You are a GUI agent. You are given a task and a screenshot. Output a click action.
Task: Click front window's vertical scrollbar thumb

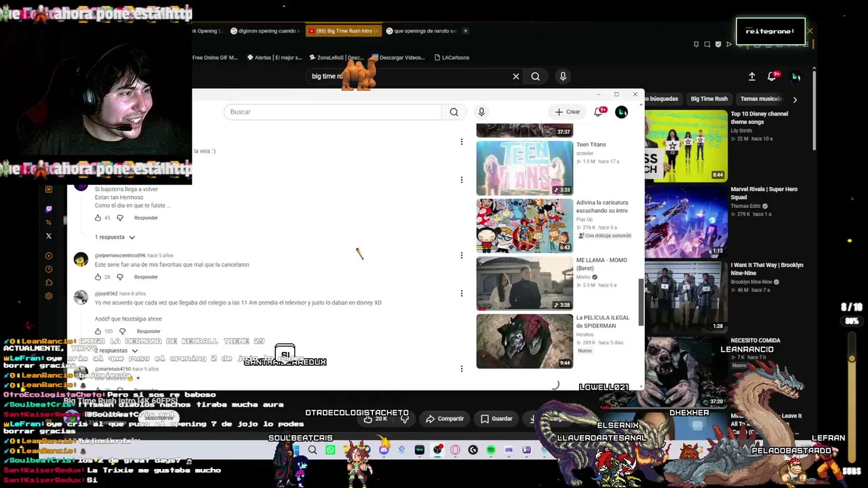tap(639, 302)
